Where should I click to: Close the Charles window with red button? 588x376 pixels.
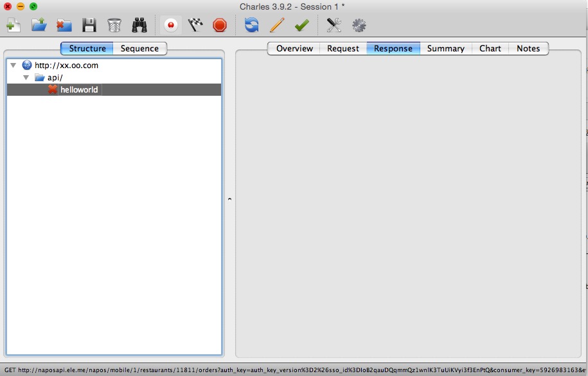click(x=8, y=6)
